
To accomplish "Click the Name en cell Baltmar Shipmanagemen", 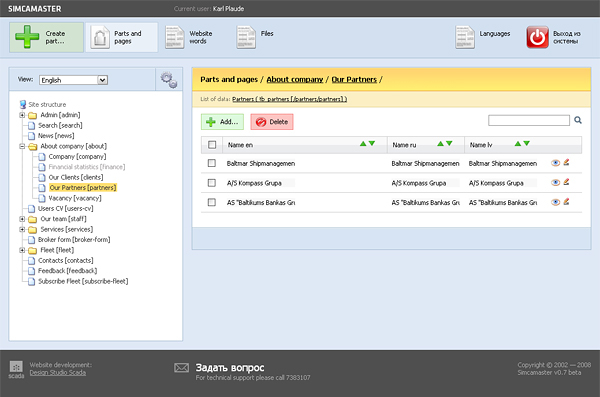I will [261, 163].
